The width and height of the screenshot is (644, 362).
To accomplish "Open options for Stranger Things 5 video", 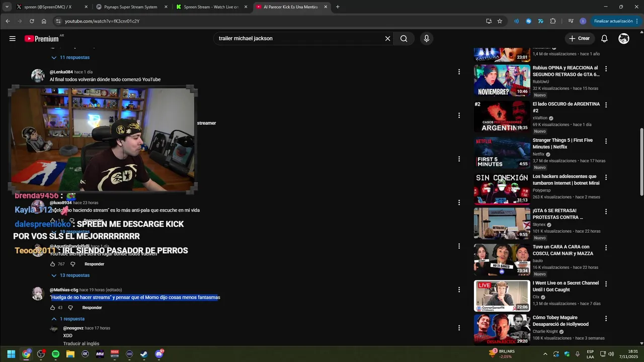I will [606, 141].
